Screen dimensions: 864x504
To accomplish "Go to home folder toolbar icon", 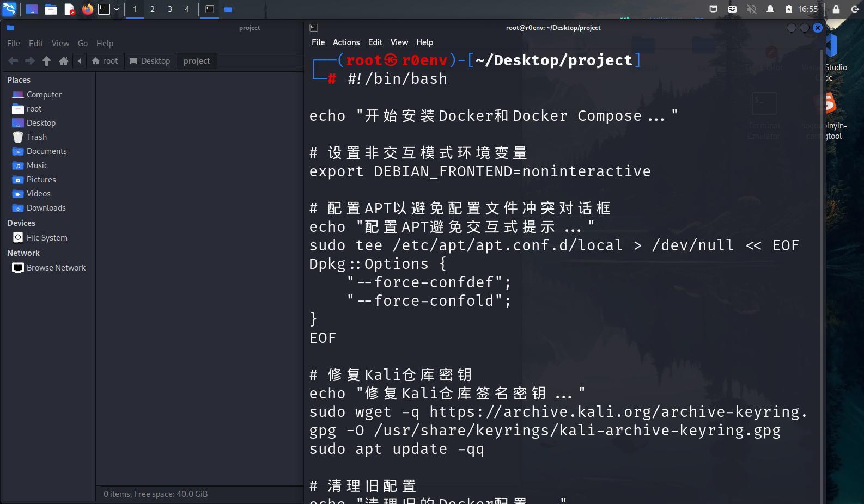I will (x=64, y=61).
